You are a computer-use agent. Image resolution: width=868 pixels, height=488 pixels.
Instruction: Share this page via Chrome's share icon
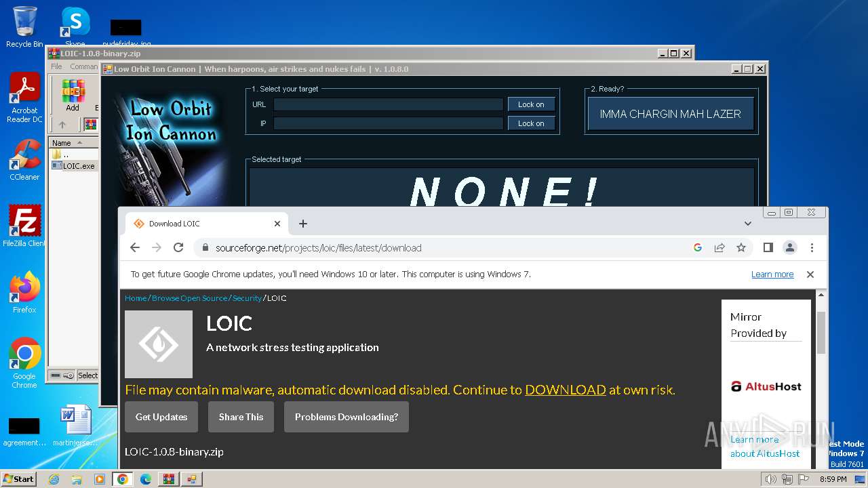pyautogui.click(x=719, y=248)
